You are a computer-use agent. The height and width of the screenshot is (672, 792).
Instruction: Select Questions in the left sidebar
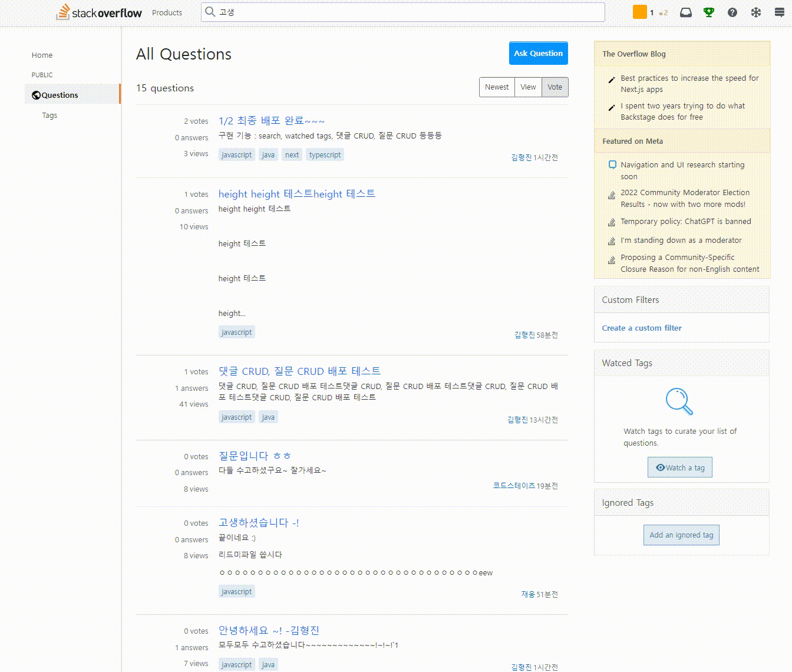coord(59,94)
